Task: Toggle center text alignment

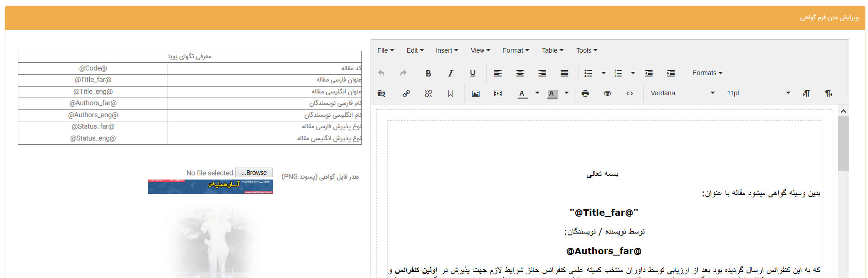Action: 520,73
